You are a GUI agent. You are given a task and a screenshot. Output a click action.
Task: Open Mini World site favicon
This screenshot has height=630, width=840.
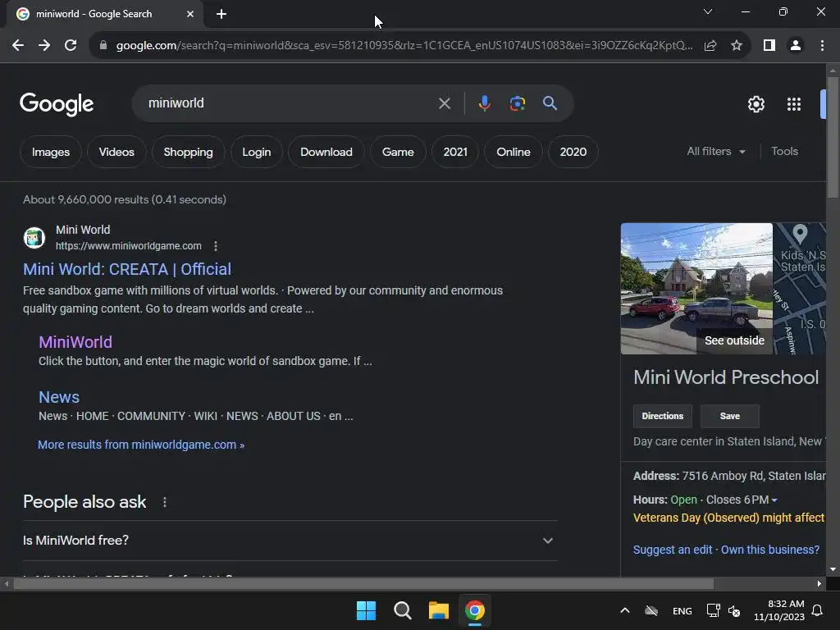pyautogui.click(x=34, y=237)
